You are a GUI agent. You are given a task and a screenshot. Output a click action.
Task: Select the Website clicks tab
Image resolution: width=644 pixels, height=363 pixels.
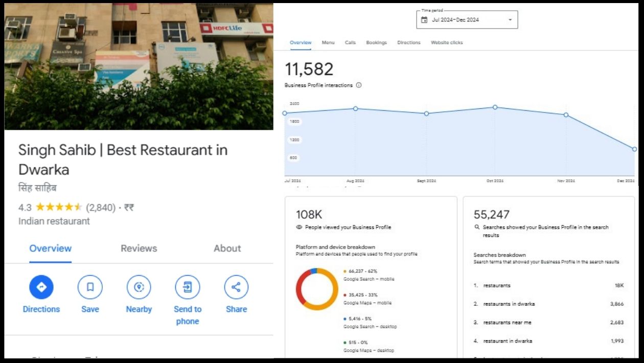[447, 43]
